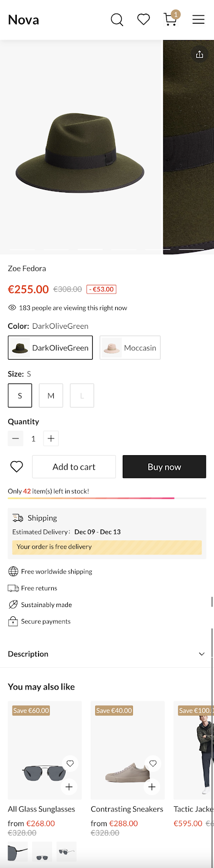214x868 pixels.
Task: Quick-add All Glass Sunglasses plus icon
Action: (69, 787)
